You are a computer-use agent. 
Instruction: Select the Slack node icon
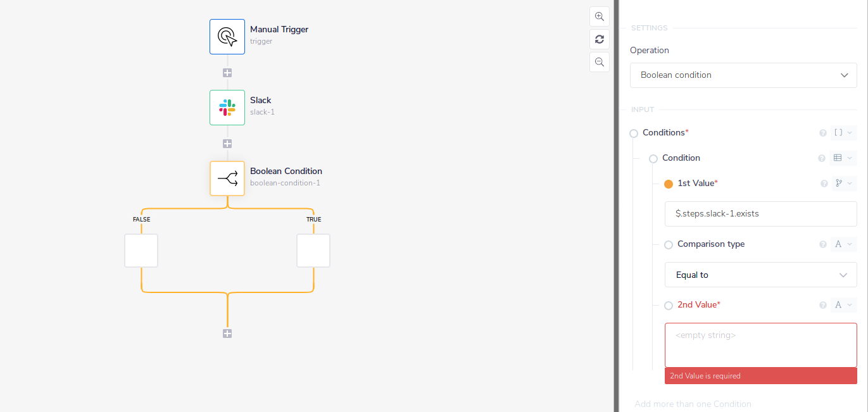227,108
